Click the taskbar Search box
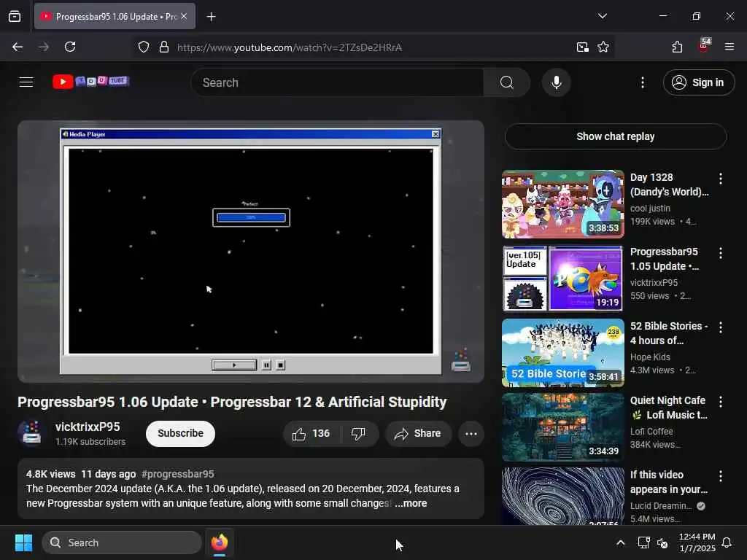The image size is (747, 560). click(x=122, y=542)
